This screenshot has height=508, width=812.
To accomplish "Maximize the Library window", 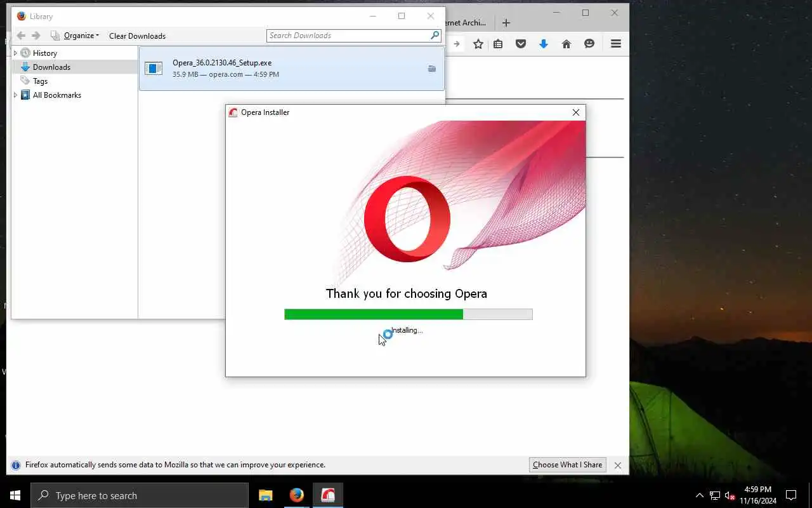I will click(402, 16).
